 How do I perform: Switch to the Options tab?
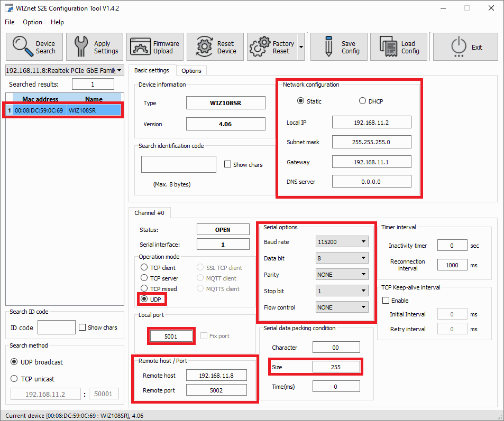191,71
